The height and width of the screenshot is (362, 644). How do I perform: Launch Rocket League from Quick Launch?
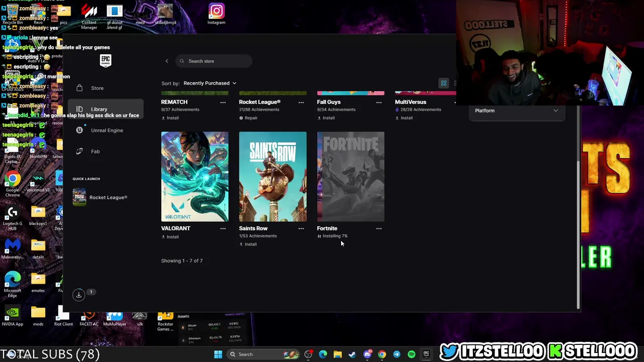tap(101, 198)
